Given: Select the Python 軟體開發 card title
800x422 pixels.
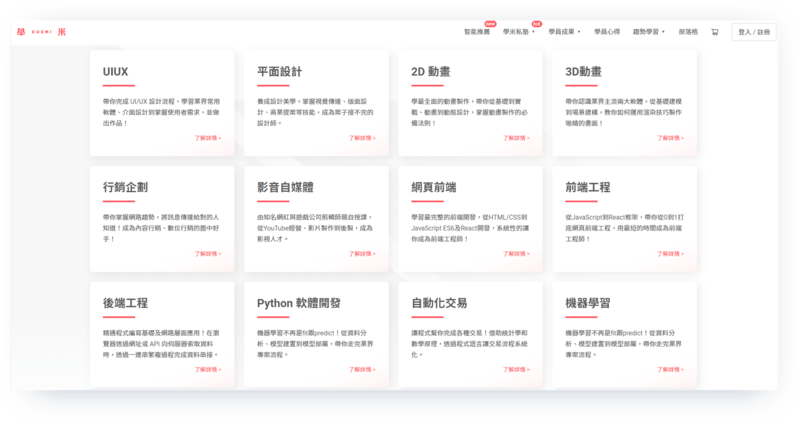Looking at the screenshot, I should tap(299, 303).
